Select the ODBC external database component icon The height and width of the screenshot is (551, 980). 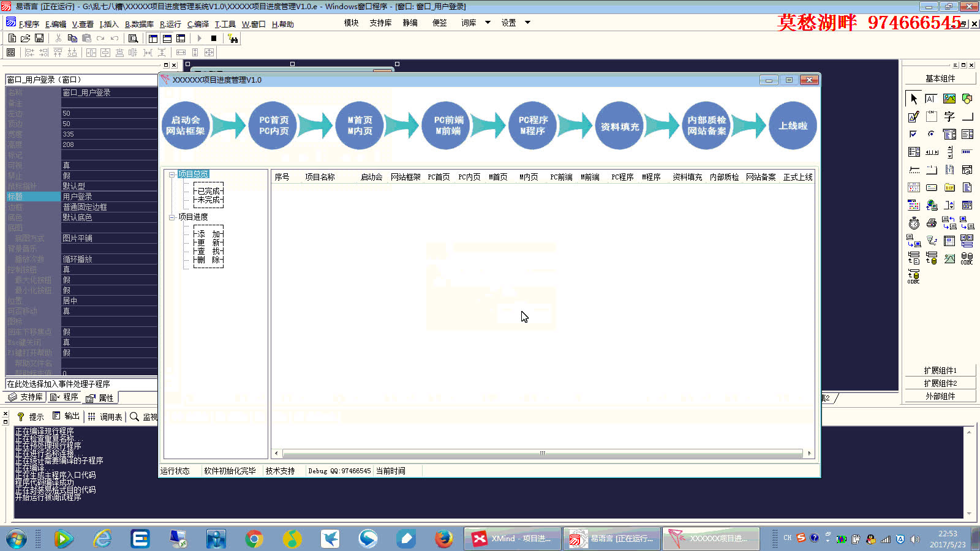pyautogui.click(x=967, y=258)
